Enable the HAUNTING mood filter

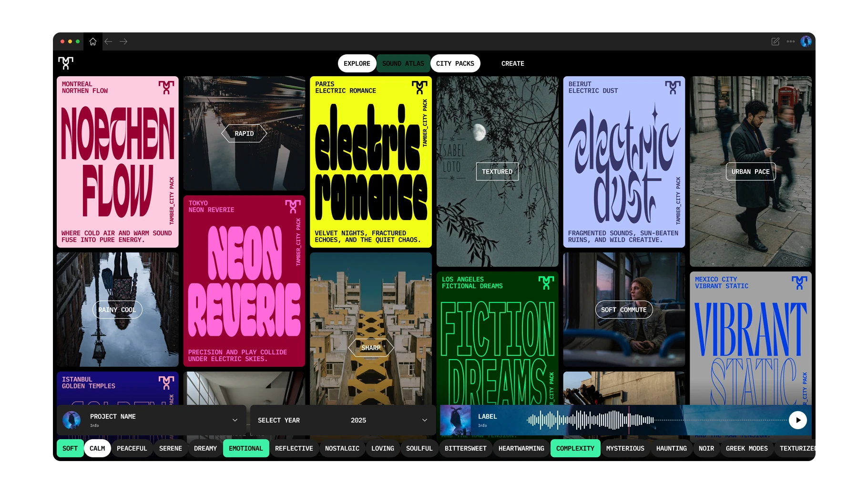tap(672, 448)
